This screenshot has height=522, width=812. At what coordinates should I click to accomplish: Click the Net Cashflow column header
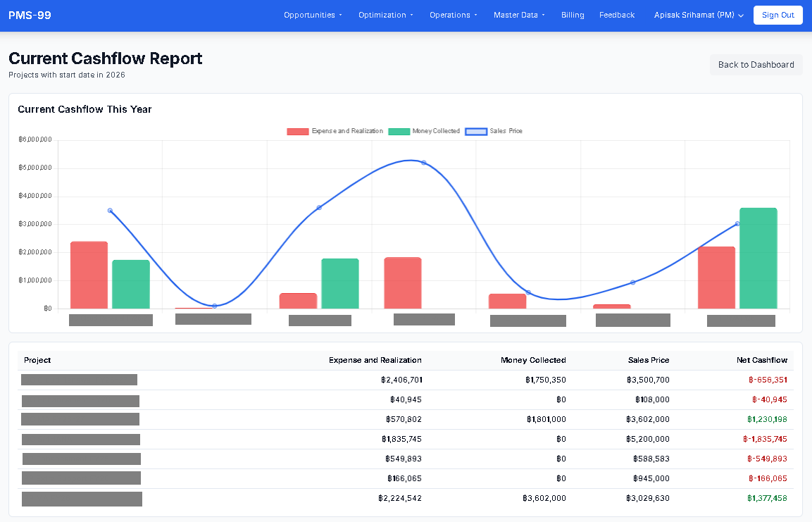click(762, 360)
